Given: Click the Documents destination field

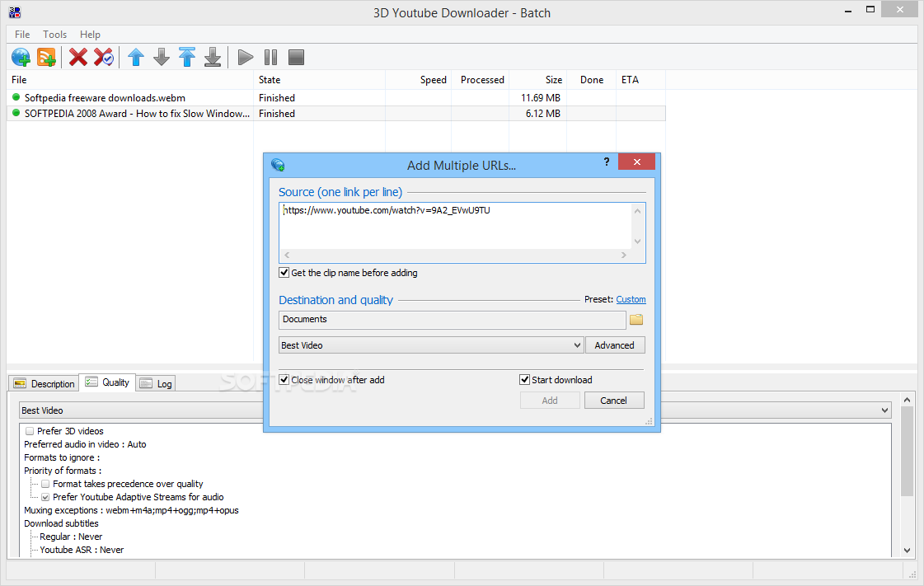Looking at the screenshot, I should [x=452, y=320].
